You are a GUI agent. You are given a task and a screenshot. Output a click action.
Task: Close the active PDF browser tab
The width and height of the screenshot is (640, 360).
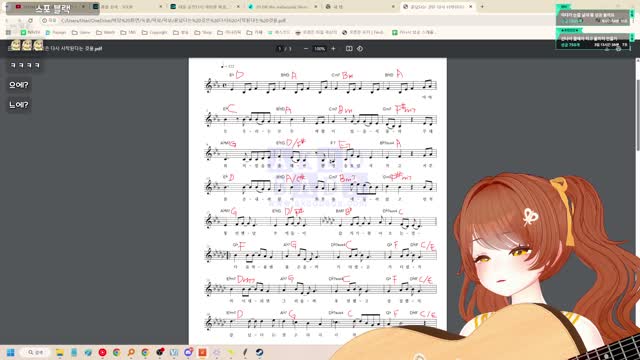tap(471, 7)
